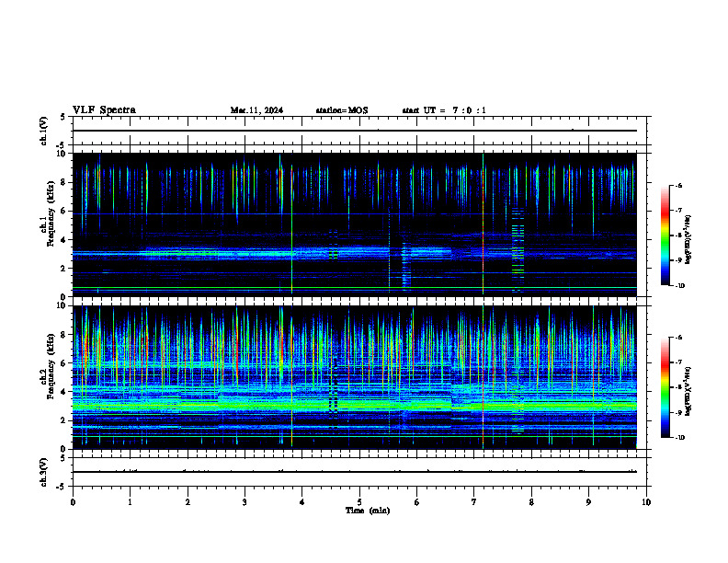Click the "VLF Spectra" plot title

105,109
